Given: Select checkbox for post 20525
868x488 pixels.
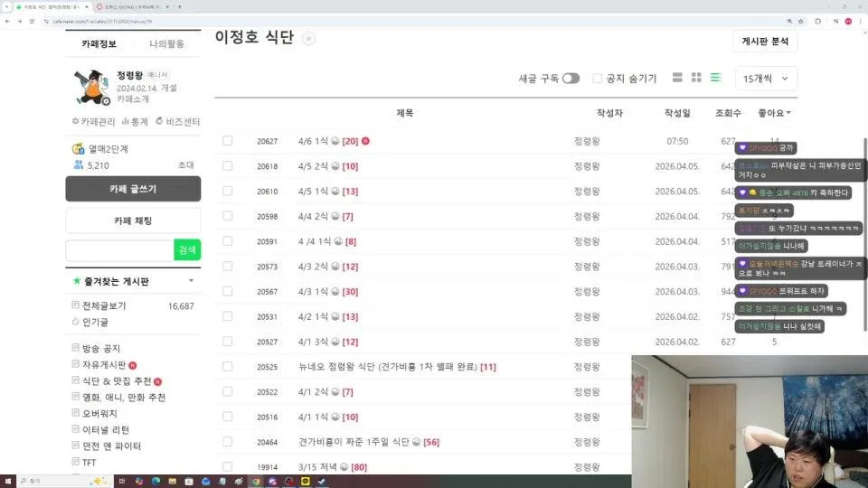Looking at the screenshot, I should coord(228,366).
